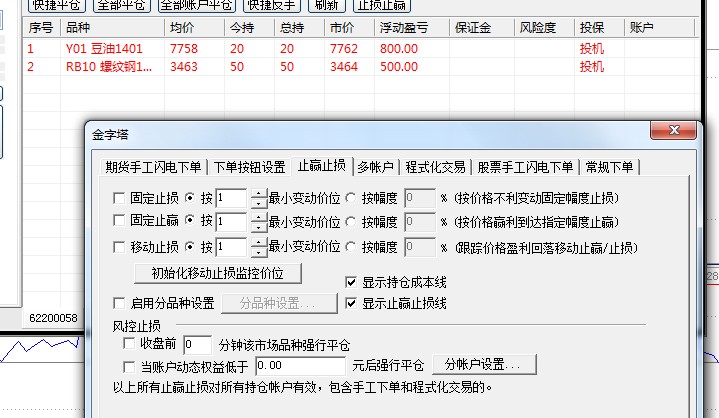Switch to the 下单按钮设置 tab
719x418 pixels.
250,167
